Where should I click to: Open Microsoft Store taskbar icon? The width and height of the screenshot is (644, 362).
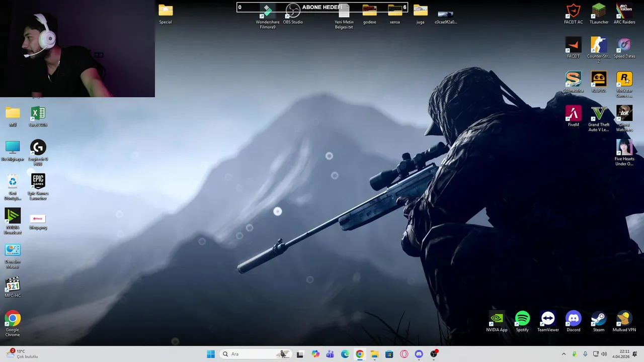coord(389,354)
